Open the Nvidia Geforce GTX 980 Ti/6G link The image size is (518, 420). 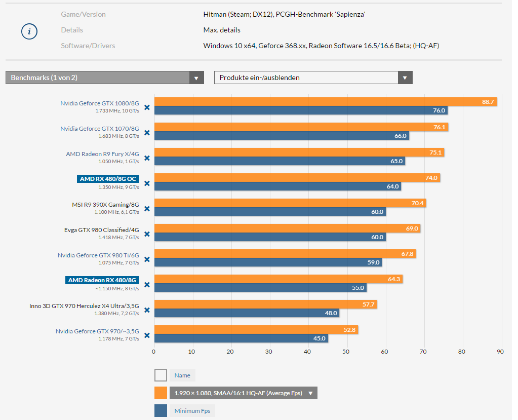[x=98, y=255]
